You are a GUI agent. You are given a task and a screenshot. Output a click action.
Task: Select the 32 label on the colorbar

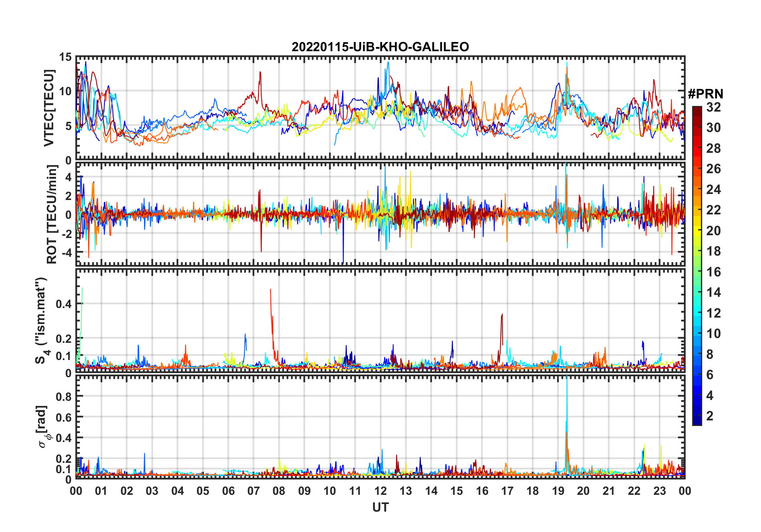(713, 107)
